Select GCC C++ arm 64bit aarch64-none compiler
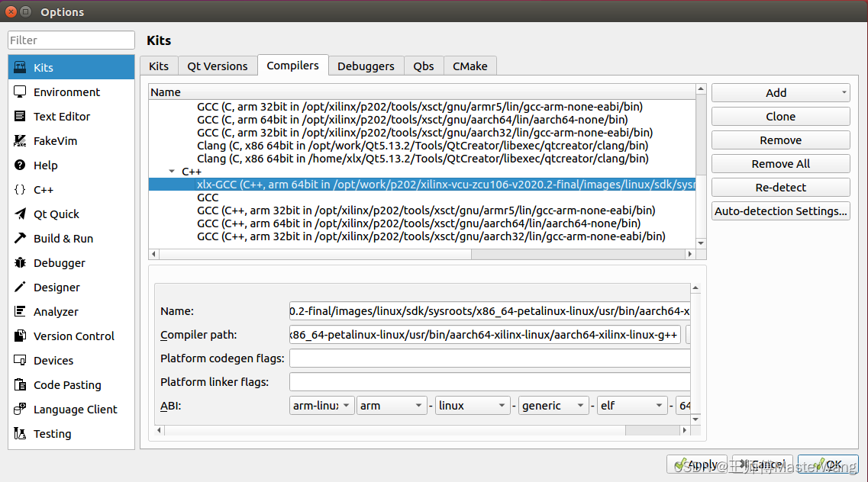 418,223
